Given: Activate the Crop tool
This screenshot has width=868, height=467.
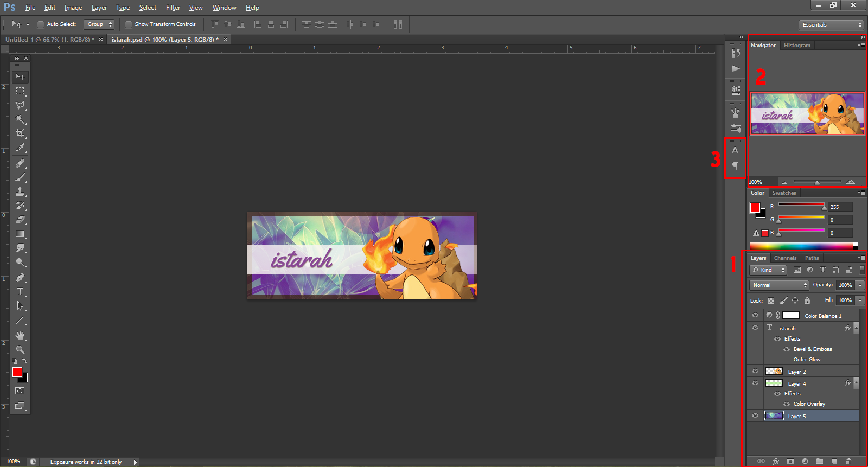Looking at the screenshot, I should point(20,133).
